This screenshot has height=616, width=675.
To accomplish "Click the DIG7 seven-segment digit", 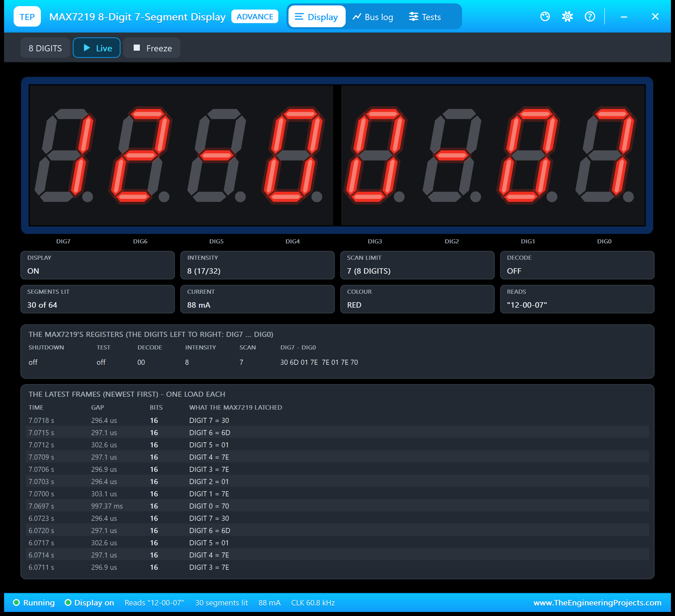I will (65, 156).
